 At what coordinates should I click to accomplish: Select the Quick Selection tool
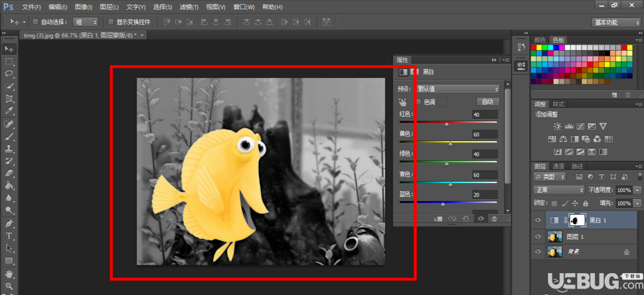click(8, 86)
